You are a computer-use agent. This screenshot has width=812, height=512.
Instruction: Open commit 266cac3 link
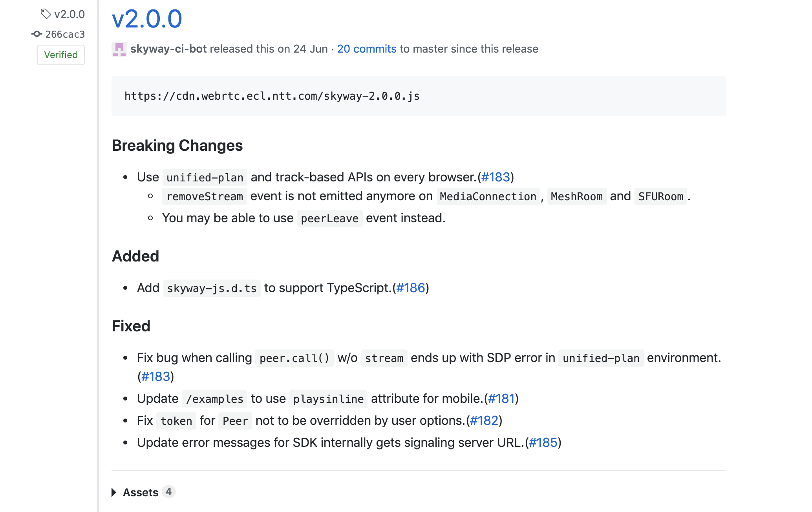tap(65, 35)
